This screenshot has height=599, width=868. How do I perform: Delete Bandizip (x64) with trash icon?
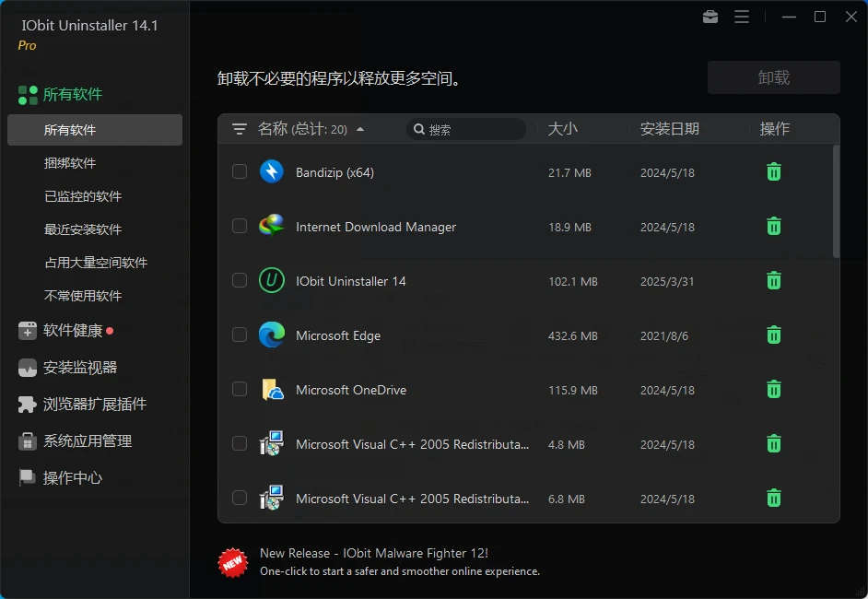[x=774, y=172]
